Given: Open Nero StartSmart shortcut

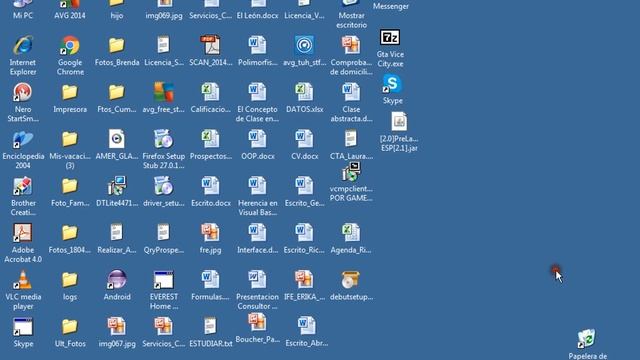Looking at the screenshot, I should click(23, 93).
